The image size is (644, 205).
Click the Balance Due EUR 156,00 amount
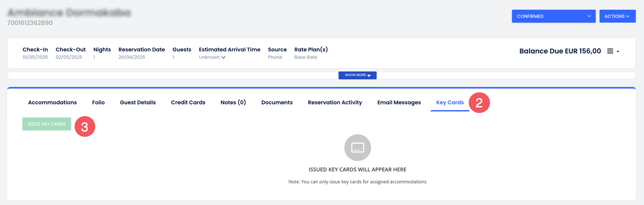click(560, 51)
